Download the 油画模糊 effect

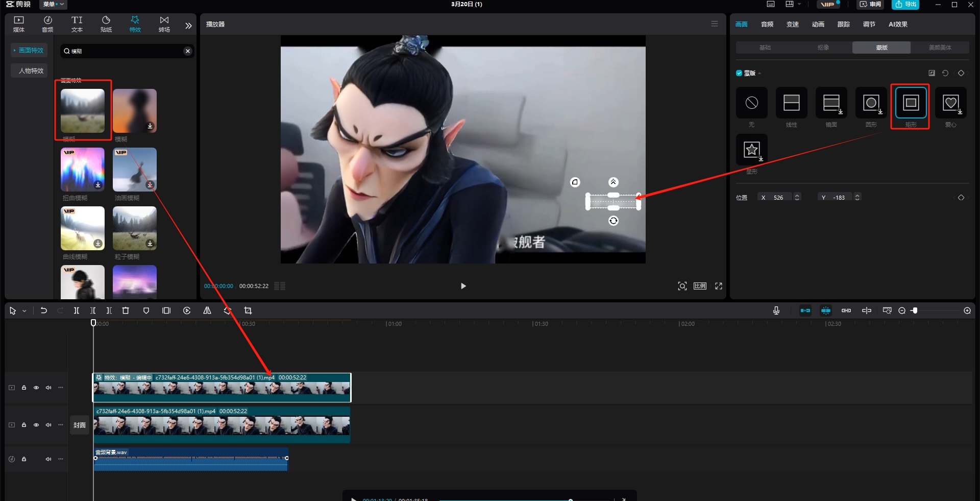click(150, 184)
